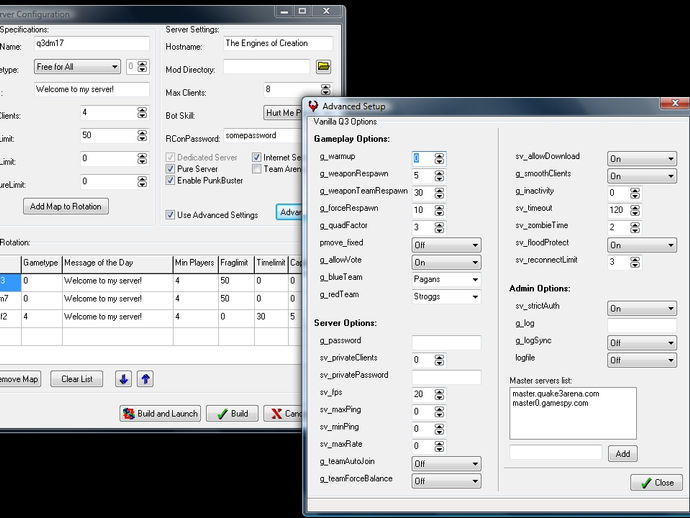Viewport: 690px width, 518px height.
Task: Click the g_log input field
Action: click(642, 326)
